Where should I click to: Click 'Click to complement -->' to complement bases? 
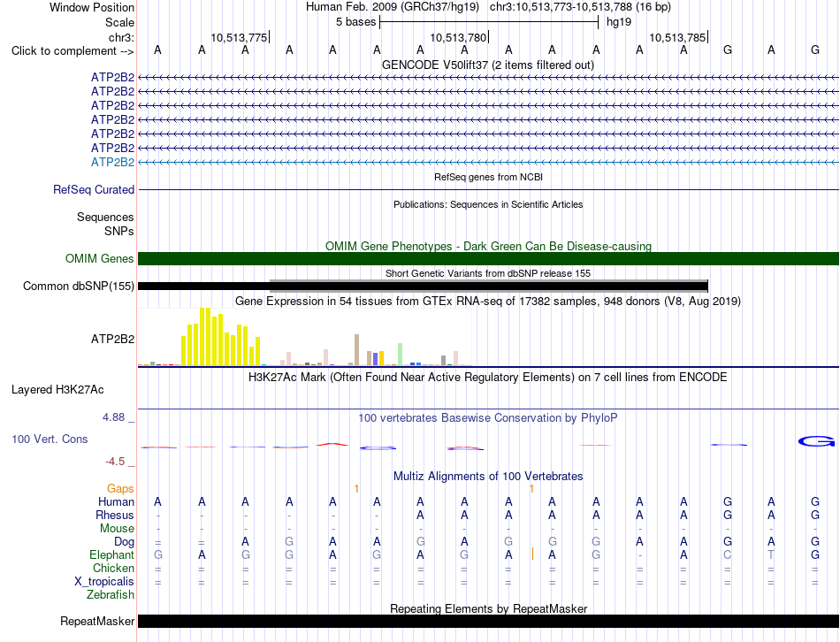(x=73, y=51)
